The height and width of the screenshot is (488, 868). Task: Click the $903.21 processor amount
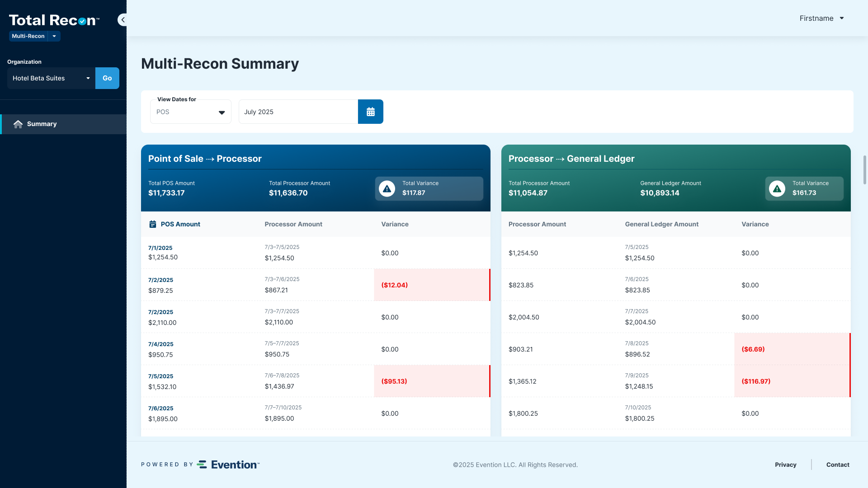[521, 349]
